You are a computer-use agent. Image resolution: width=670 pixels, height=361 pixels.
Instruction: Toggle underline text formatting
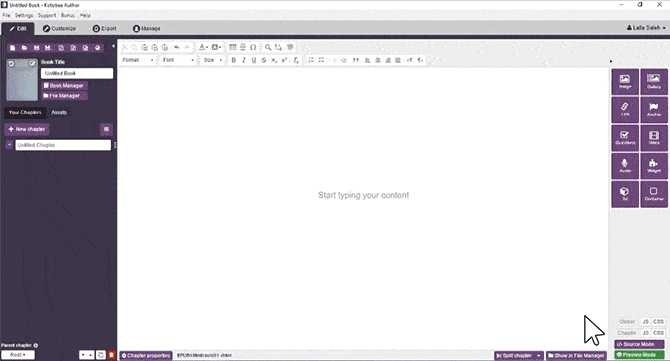254,60
